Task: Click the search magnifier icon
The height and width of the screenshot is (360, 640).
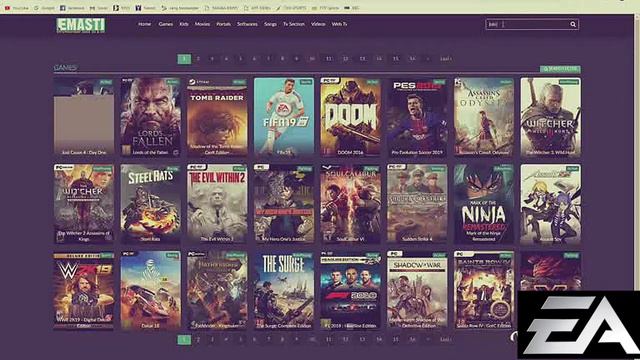Action: [573, 24]
